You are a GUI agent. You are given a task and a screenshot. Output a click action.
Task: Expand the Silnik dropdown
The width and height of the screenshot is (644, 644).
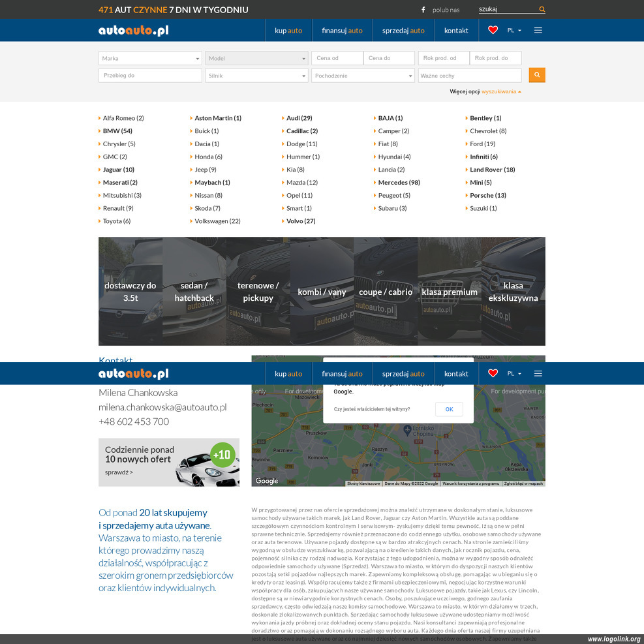[x=256, y=76]
